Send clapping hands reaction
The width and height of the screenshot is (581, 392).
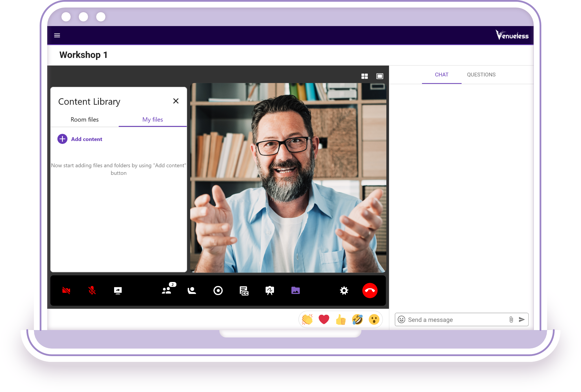point(307,320)
